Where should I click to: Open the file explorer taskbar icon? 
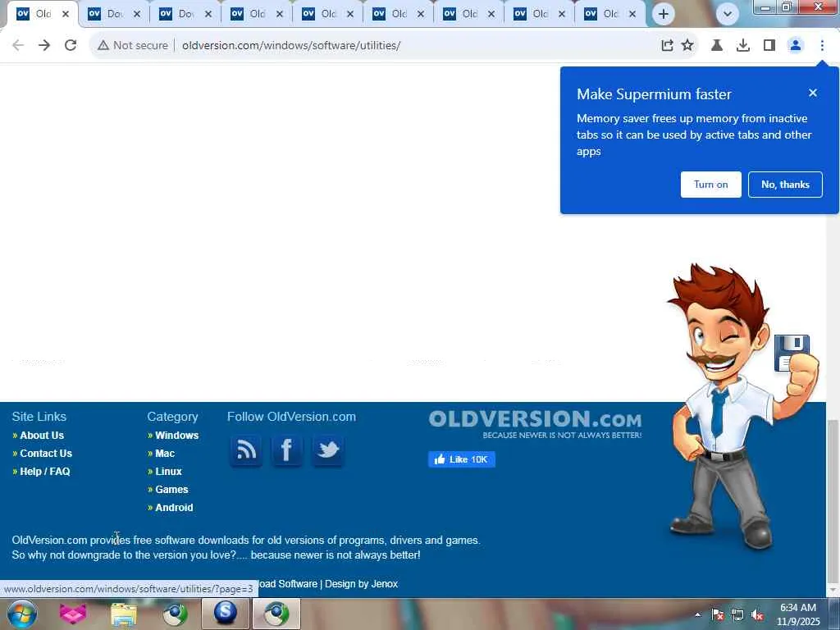(x=124, y=614)
